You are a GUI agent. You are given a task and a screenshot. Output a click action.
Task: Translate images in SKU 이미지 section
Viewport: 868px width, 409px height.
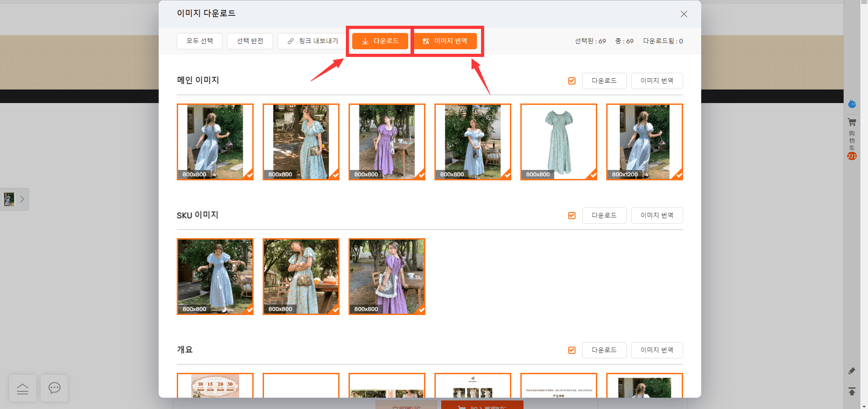click(657, 216)
